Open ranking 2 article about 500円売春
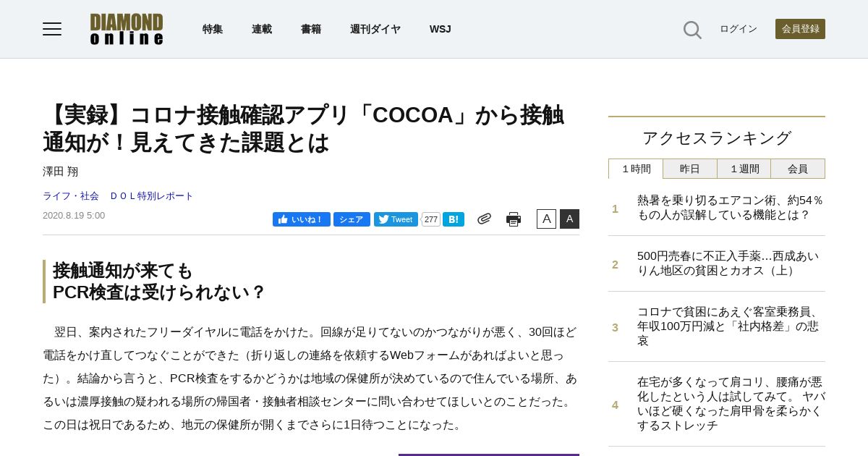 pyautogui.click(x=728, y=263)
